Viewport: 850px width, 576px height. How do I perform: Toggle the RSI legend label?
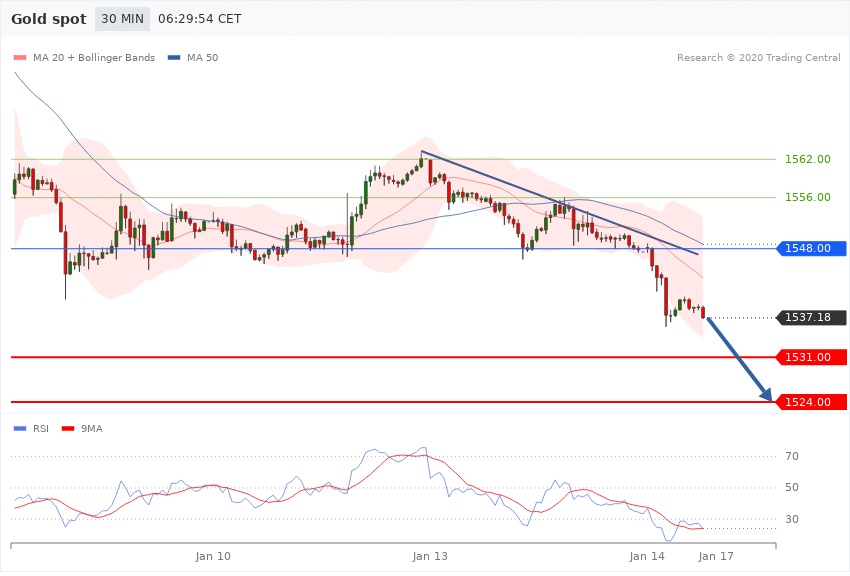tap(41, 428)
